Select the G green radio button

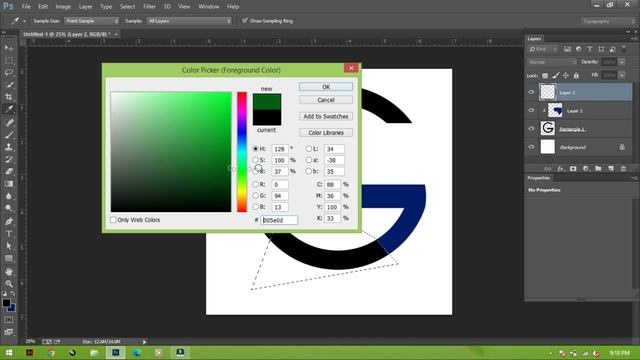(256, 196)
